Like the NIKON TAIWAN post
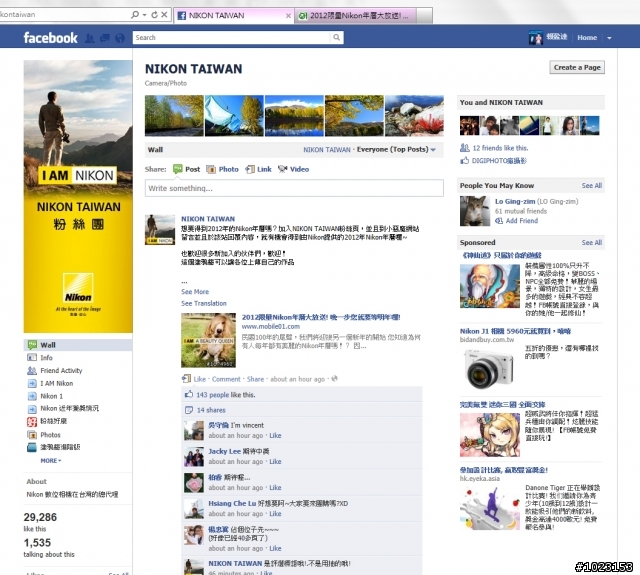The width and height of the screenshot is (640, 575). [200, 379]
